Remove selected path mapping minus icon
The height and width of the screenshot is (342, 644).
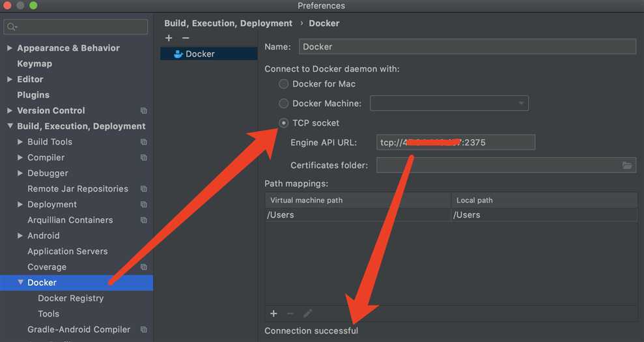point(290,313)
